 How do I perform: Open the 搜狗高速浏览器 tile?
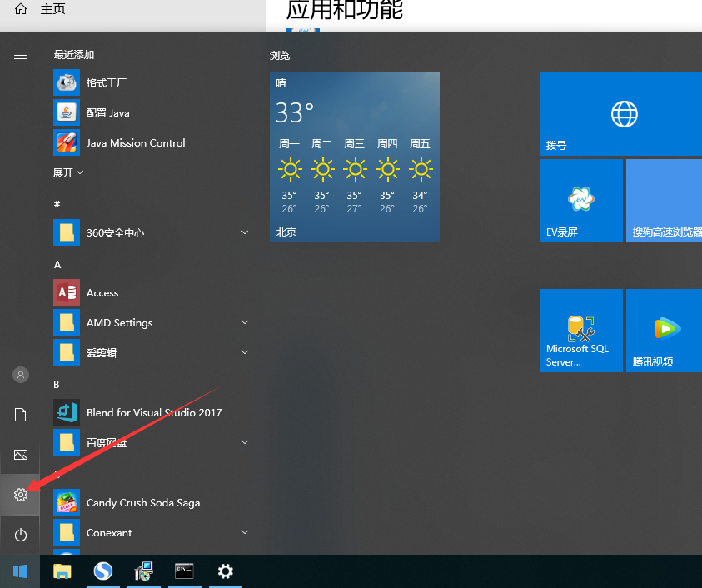(x=664, y=201)
